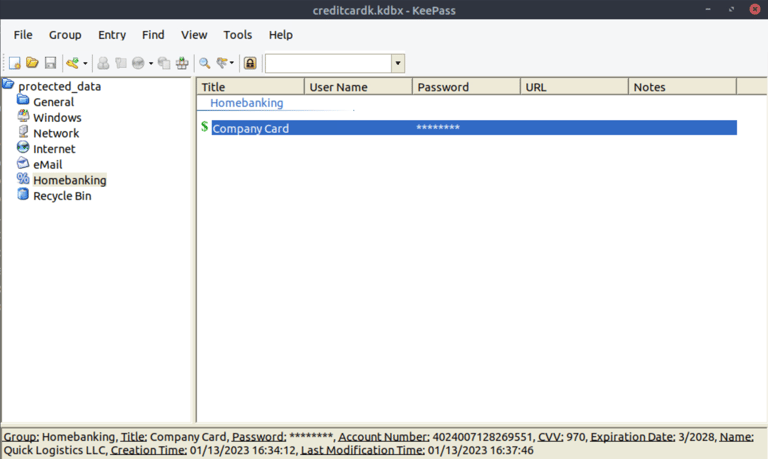Click creation time 01/13/2023 16:34:12
Viewport: 768px width, 459px height.
pos(242,450)
